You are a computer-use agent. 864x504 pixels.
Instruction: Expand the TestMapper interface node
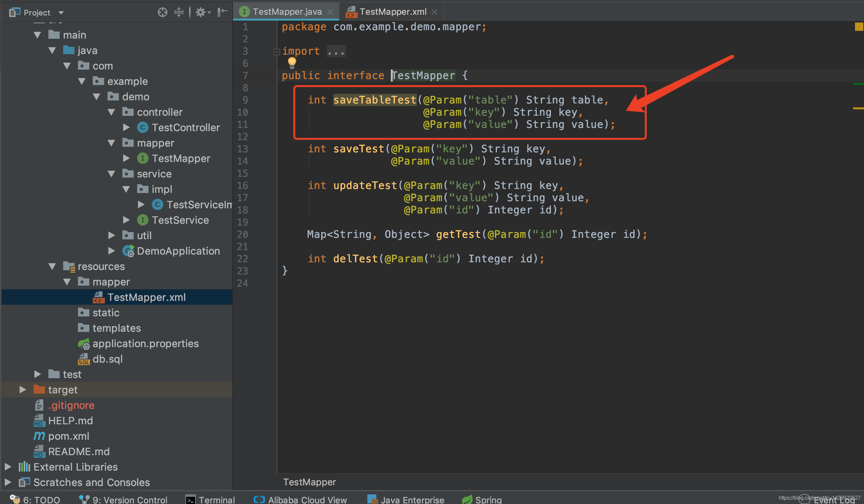coord(126,158)
